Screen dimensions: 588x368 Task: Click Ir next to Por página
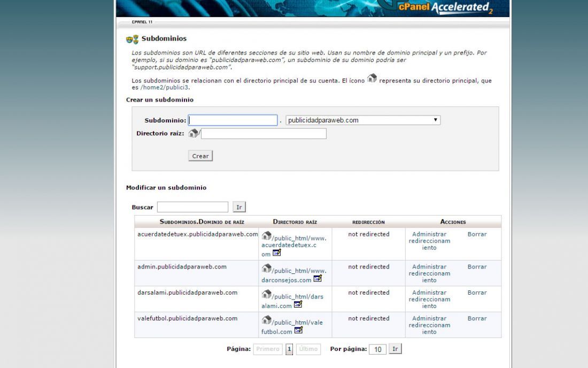tap(395, 349)
